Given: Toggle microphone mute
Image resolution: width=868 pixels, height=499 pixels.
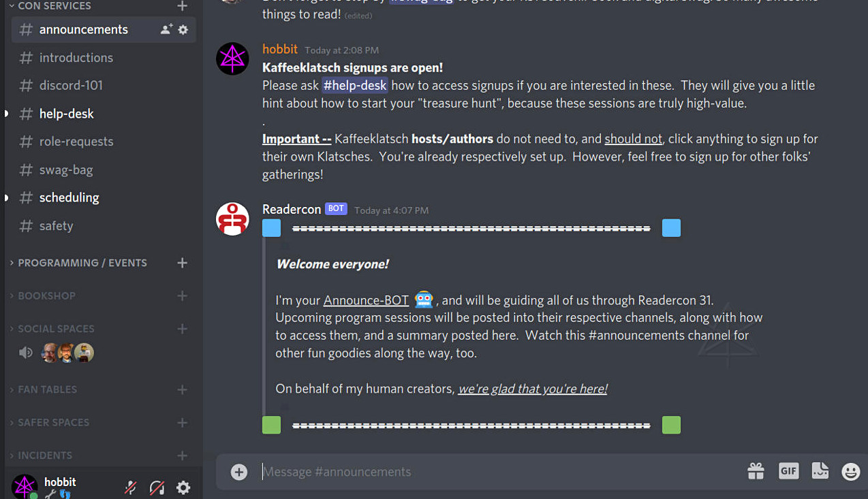Looking at the screenshot, I should coord(130,487).
